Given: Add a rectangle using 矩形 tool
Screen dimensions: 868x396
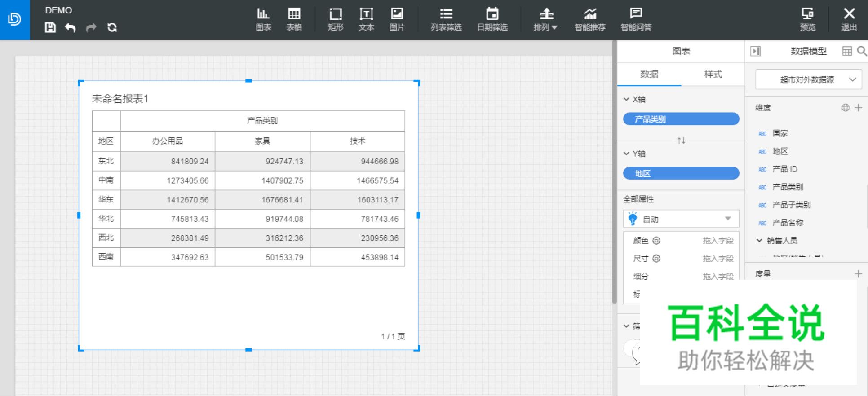Looking at the screenshot, I should click(335, 20).
